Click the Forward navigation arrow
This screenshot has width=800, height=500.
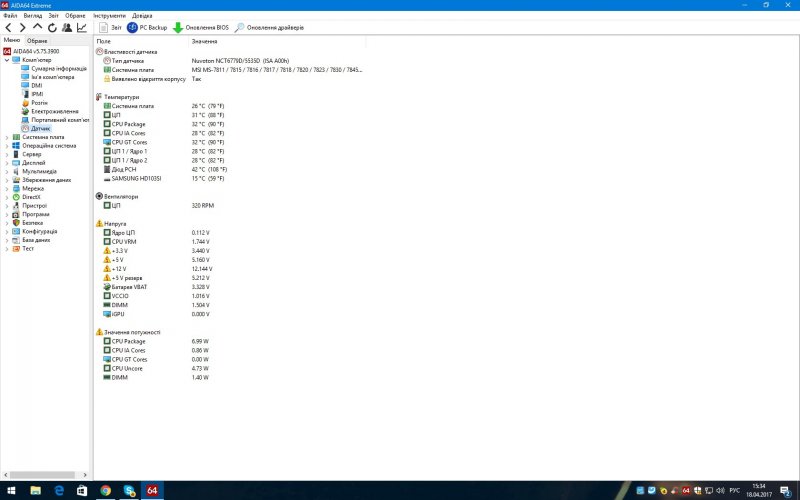pyautogui.click(x=22, y=27)
